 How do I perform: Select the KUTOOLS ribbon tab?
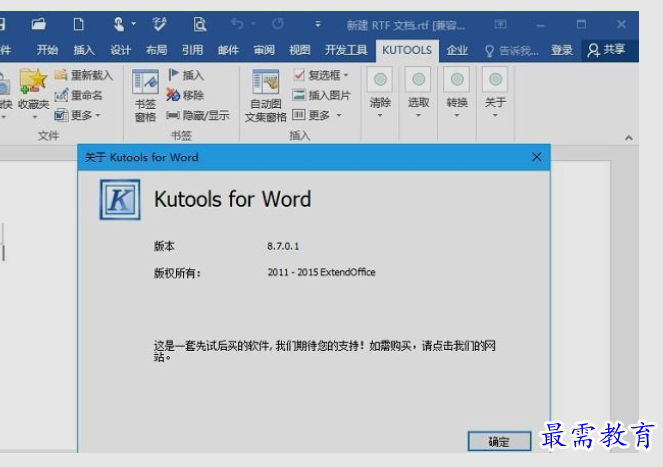tap(407, 50)
